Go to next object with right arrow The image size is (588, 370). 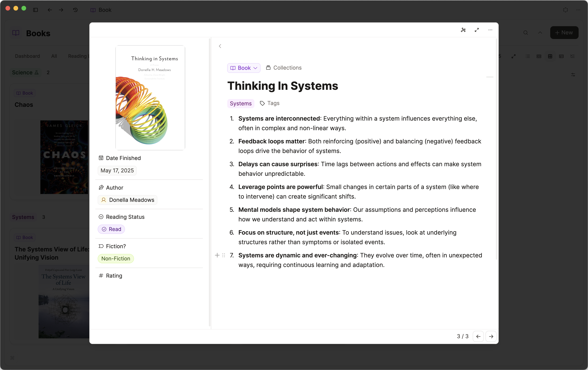[491, 337]
